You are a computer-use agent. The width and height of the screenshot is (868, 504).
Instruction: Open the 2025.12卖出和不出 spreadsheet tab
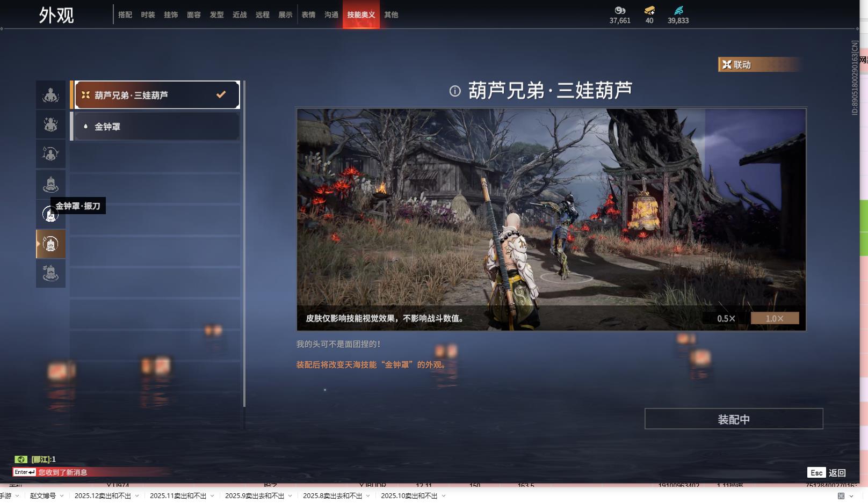coord(103,496)
